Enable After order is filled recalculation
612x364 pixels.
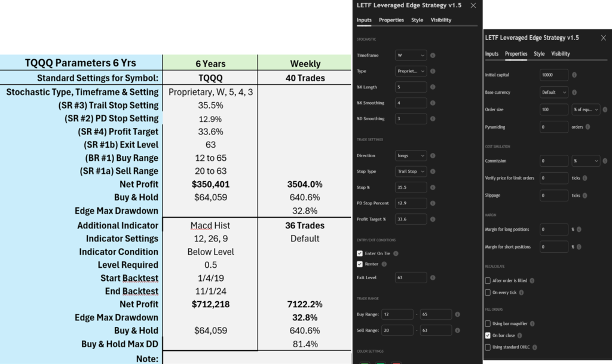click(488, 280)
